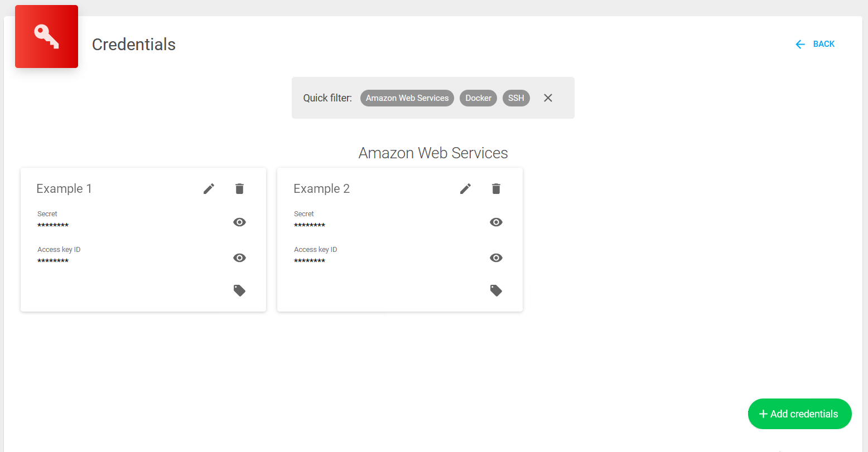The height and width of the screenshot is (452, 868).
Task: Delete the Example 2 credential
Action: (x=496, y=189)
